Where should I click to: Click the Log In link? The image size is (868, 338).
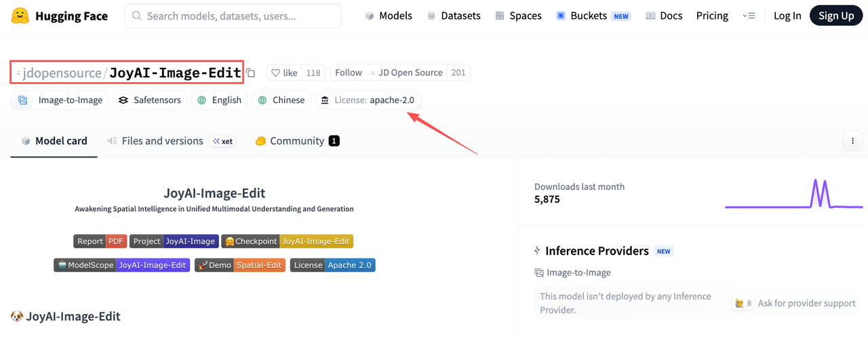click(x=787, y=16)
